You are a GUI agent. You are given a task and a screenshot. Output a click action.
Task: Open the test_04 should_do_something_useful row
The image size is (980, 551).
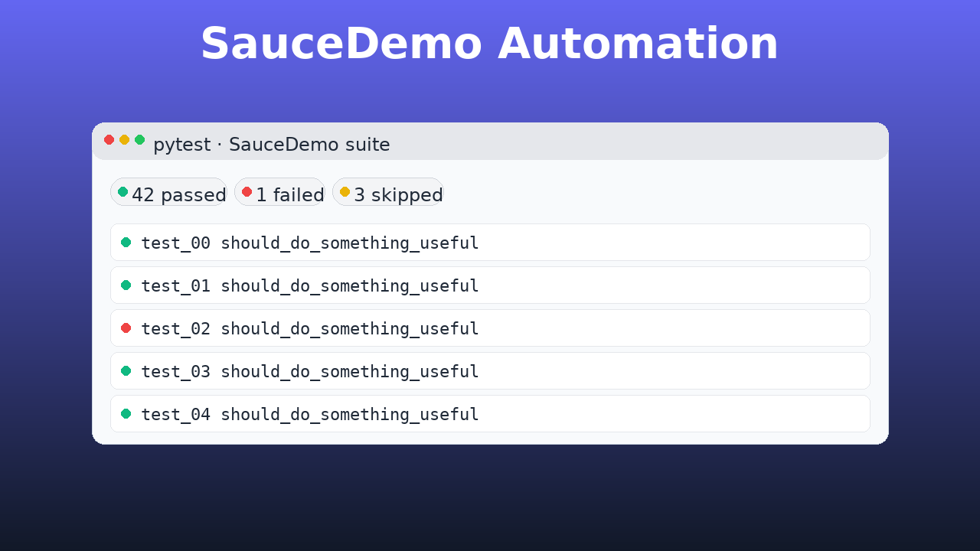[x=490, y=414]
